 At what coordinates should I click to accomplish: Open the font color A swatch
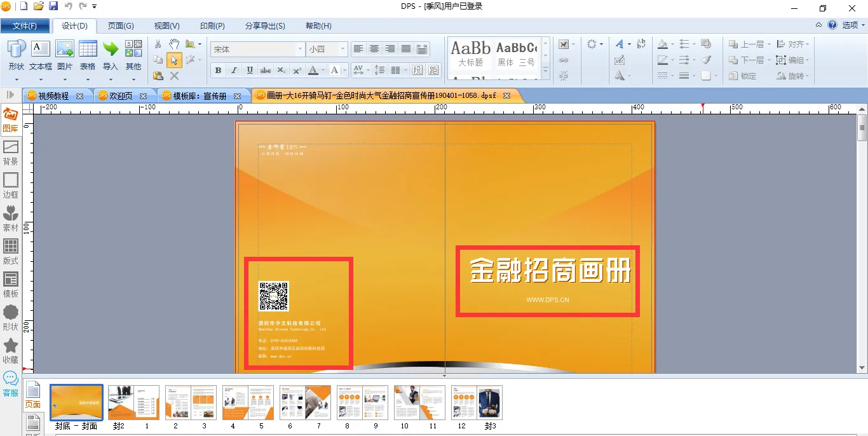[x=313, y=70]
